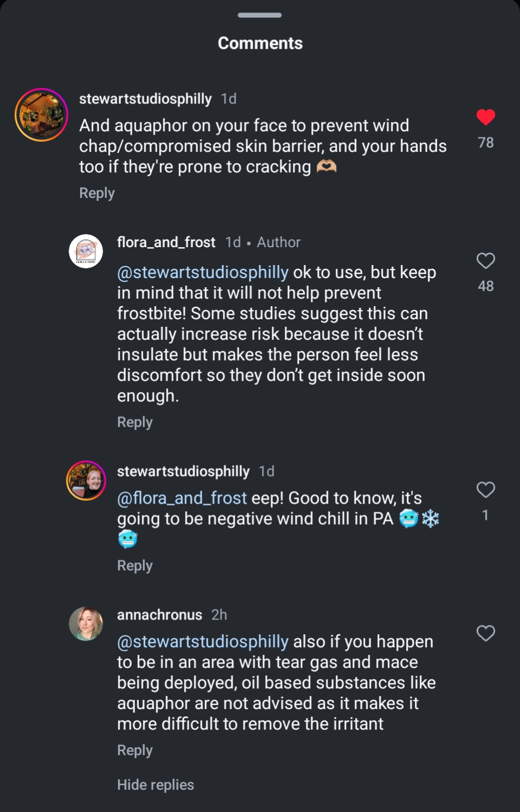This screenshot has width=520, height=812.
Task: Open the annachronus username link
Action: point(159,615)
